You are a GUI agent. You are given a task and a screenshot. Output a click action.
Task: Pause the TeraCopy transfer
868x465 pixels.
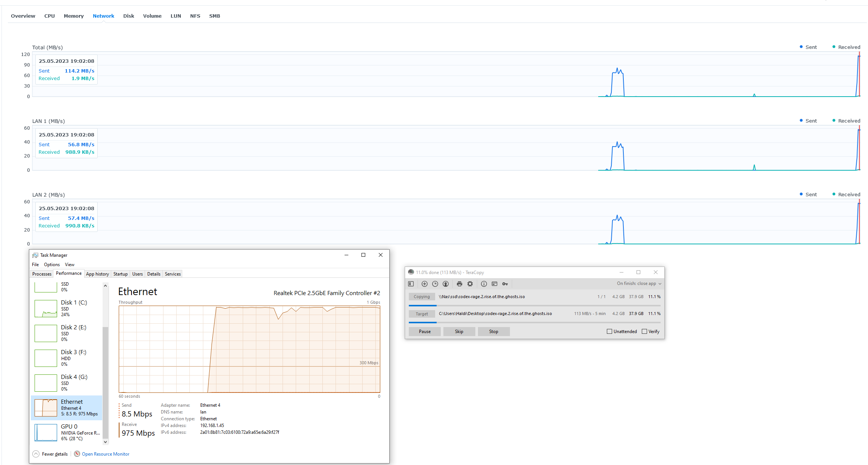(425, 331)
